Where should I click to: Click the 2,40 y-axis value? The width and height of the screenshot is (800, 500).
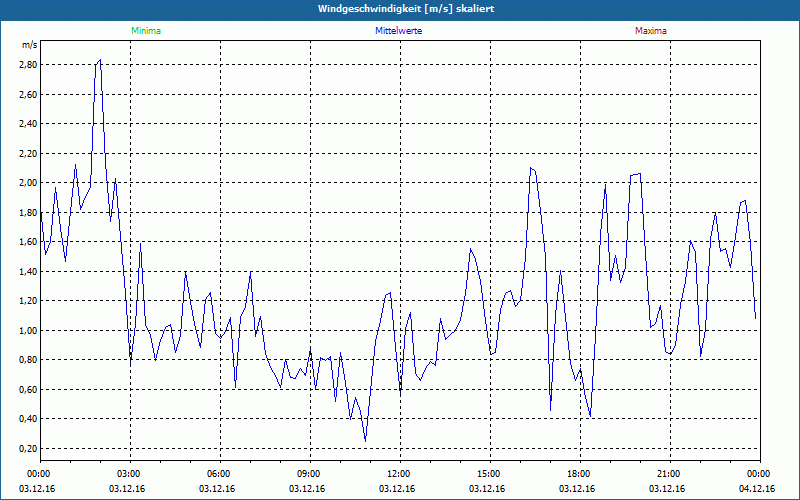(29, 124)
